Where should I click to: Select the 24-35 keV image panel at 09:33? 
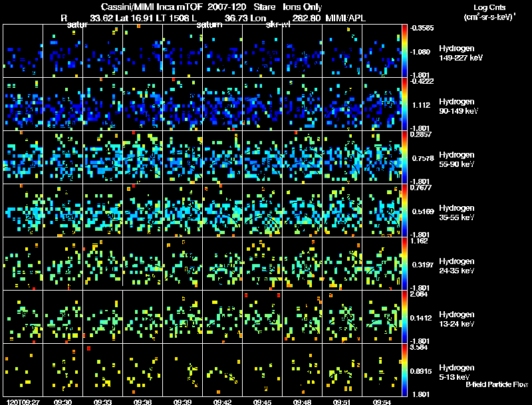coord(103,264)
